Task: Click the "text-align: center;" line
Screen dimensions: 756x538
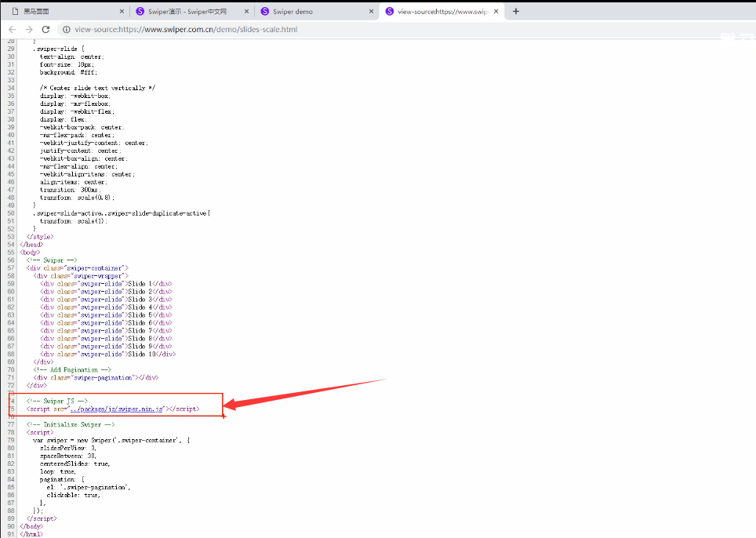Action: pyautogui.click(x=72, y=57)
